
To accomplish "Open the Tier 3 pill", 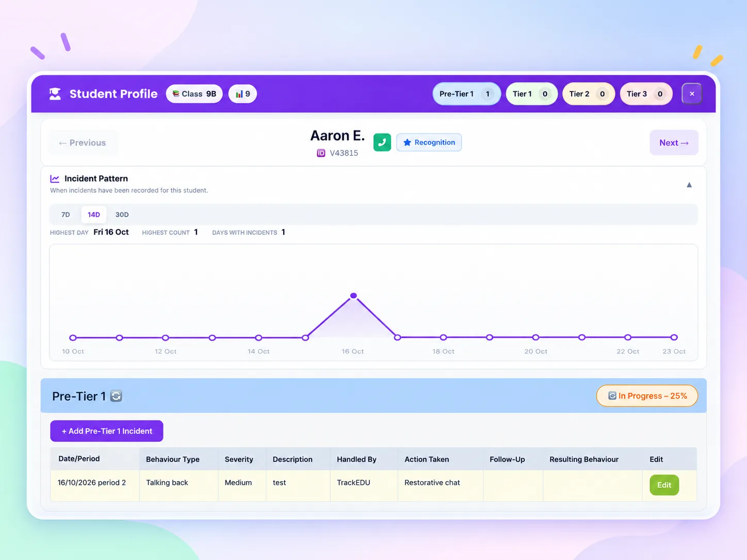I will point(646,94).
